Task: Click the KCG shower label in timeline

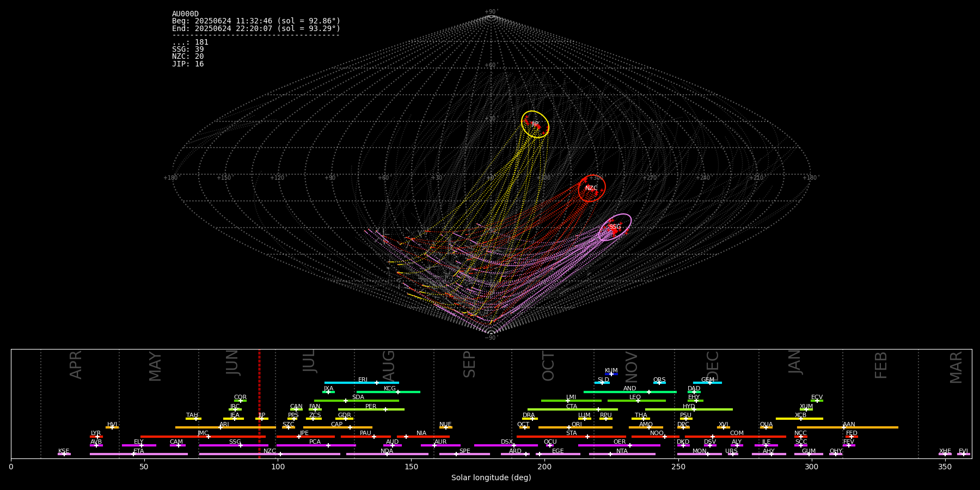Action: tap(390, 389)
